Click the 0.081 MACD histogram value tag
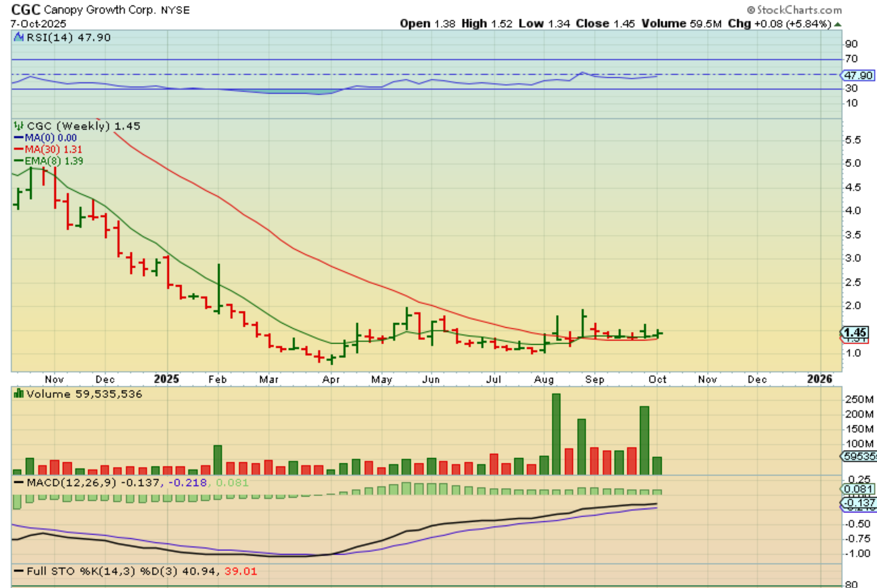Screen dimensions: 877x588 click(858, 489)
